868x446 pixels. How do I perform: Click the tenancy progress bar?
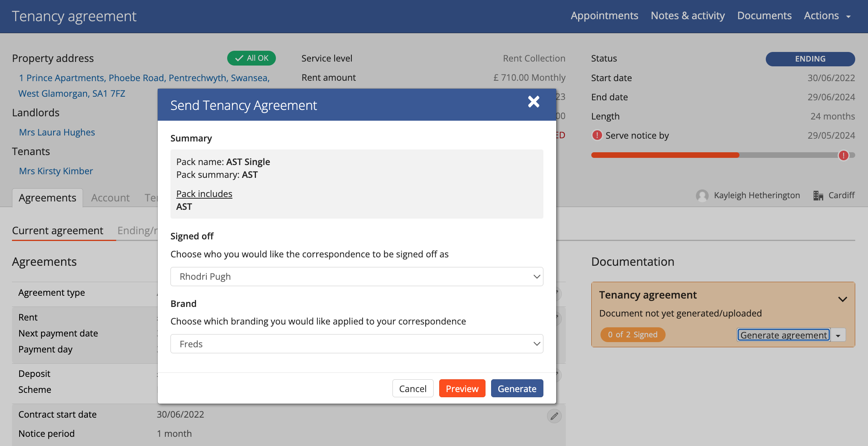click(723, 155)
